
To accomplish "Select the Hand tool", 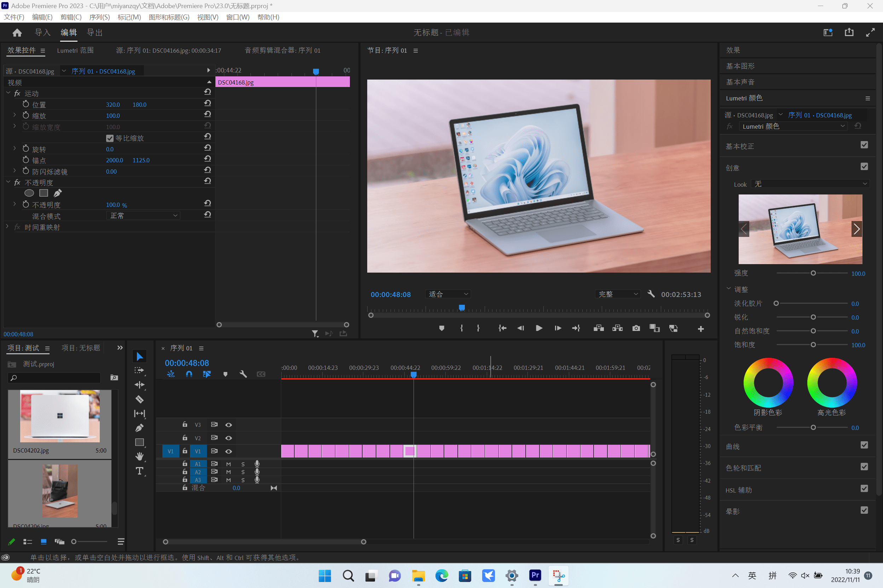I will tap(139, 456).
